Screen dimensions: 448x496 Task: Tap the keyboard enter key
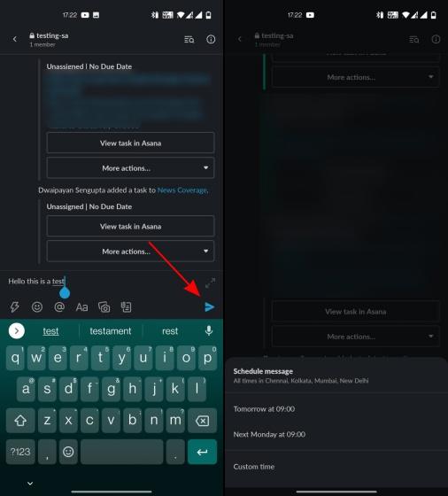point(202,452)
